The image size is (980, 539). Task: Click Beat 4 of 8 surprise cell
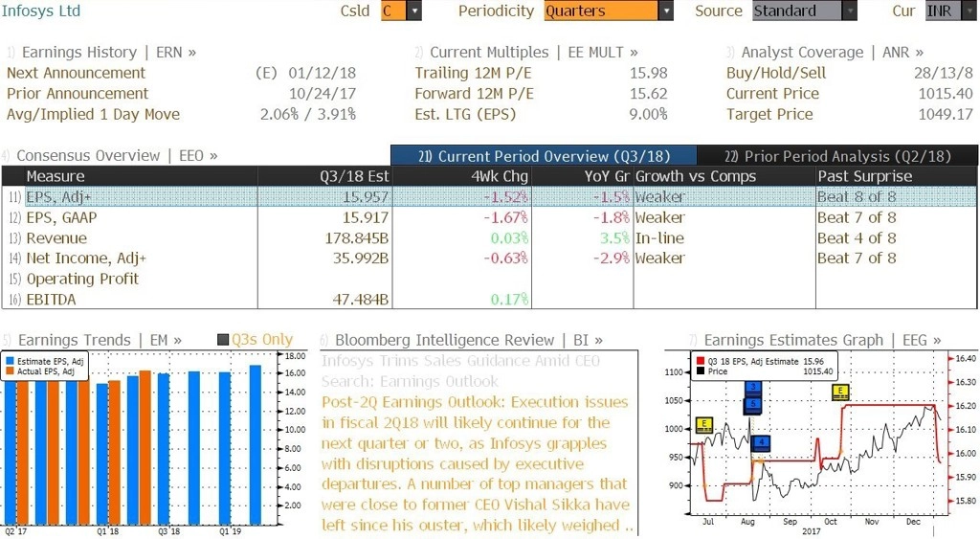[857, 238]
